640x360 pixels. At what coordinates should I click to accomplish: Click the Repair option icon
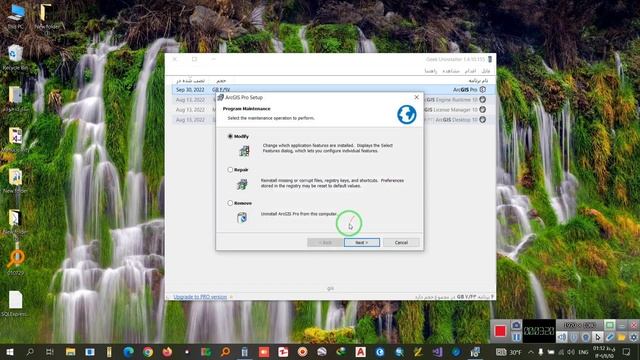click(x=242, y=184)
